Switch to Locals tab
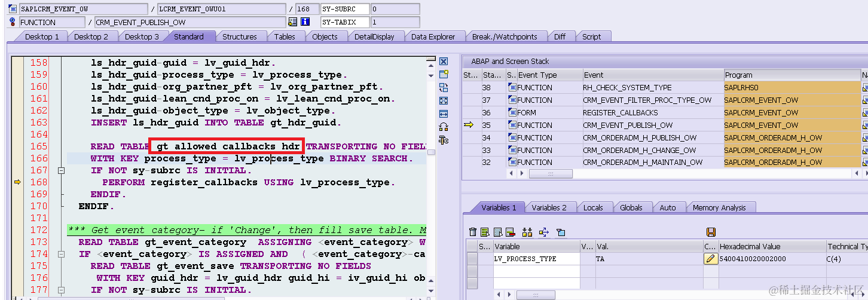This screenshot has height=300, width=868. click(593, 207)
